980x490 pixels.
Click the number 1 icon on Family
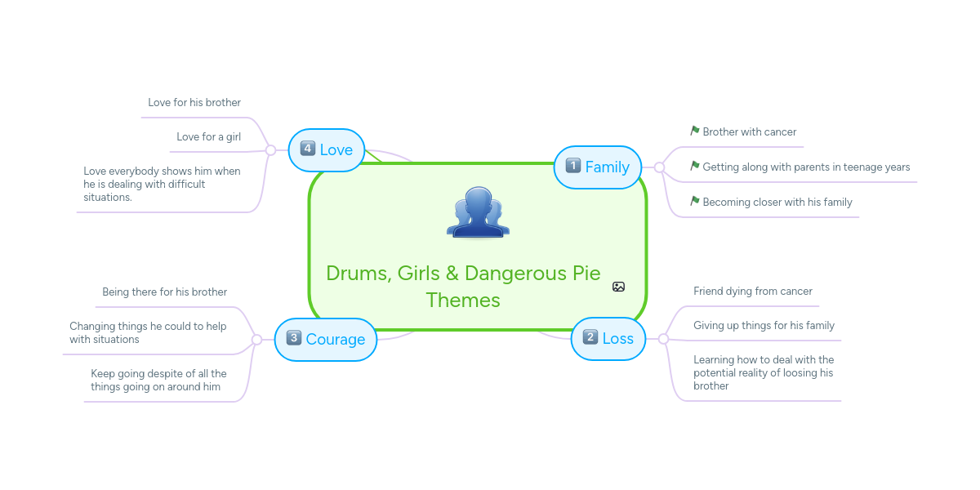pos(572,167)
